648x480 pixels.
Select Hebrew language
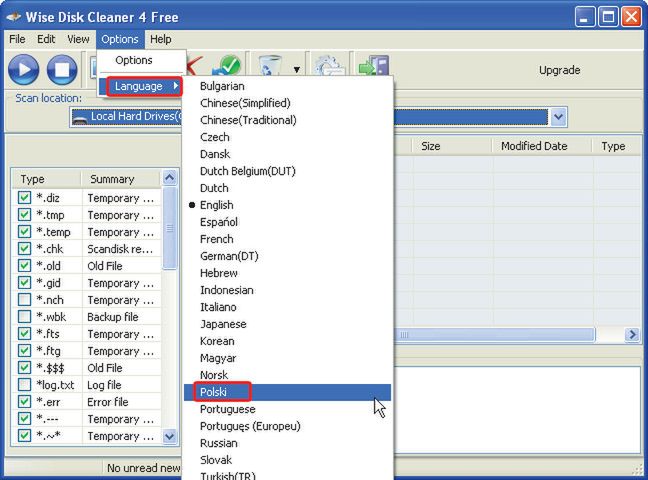(x=287, y=273)
